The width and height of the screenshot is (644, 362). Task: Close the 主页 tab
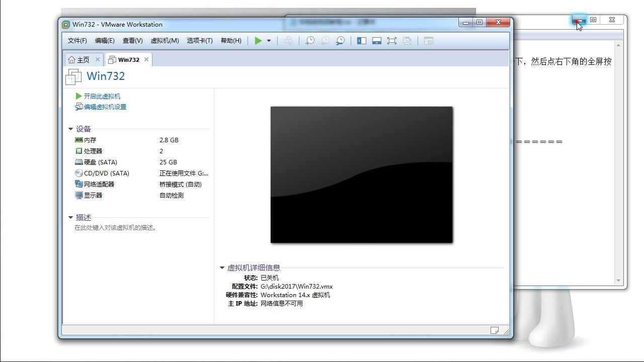click(x=98, y=59)
